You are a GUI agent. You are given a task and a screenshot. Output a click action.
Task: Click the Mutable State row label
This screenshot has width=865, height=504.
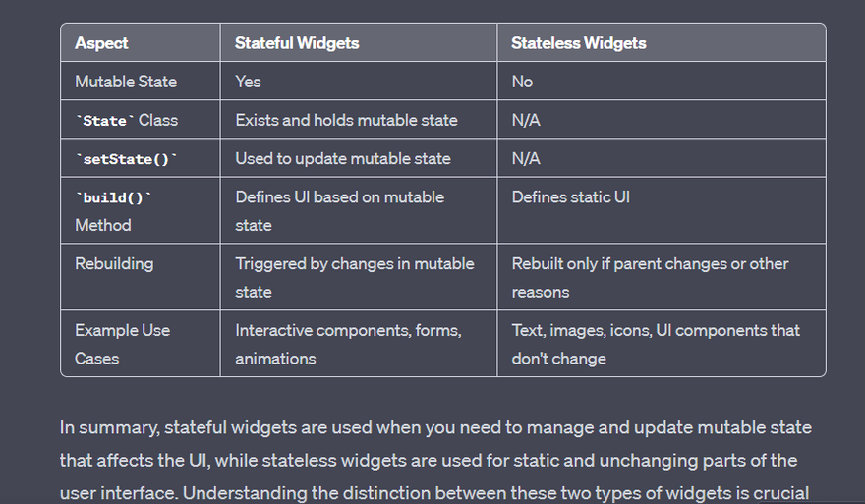coord(126,82)
